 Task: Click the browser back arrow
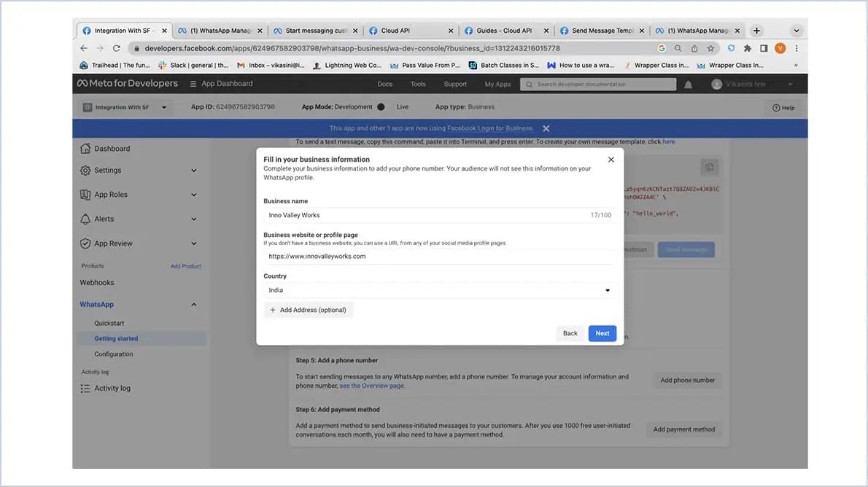point(84,48)
